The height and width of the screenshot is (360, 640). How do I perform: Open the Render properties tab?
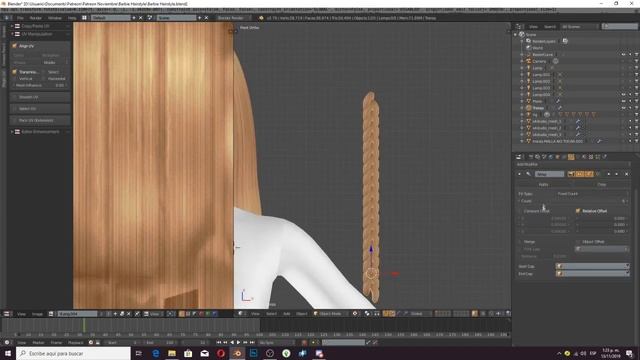tap(531, 157)
